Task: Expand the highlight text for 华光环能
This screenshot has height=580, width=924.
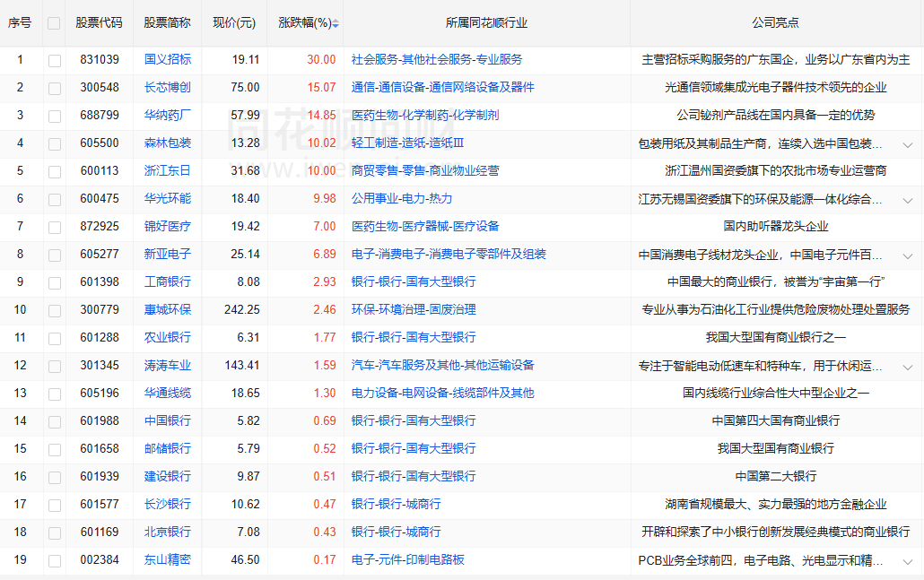Action: [x=908, y=200]
